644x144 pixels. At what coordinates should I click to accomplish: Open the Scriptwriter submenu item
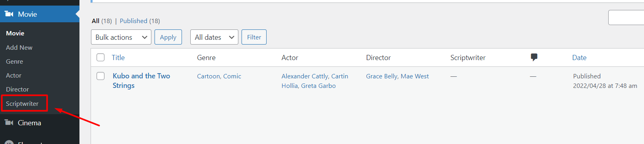click(22, 103)
